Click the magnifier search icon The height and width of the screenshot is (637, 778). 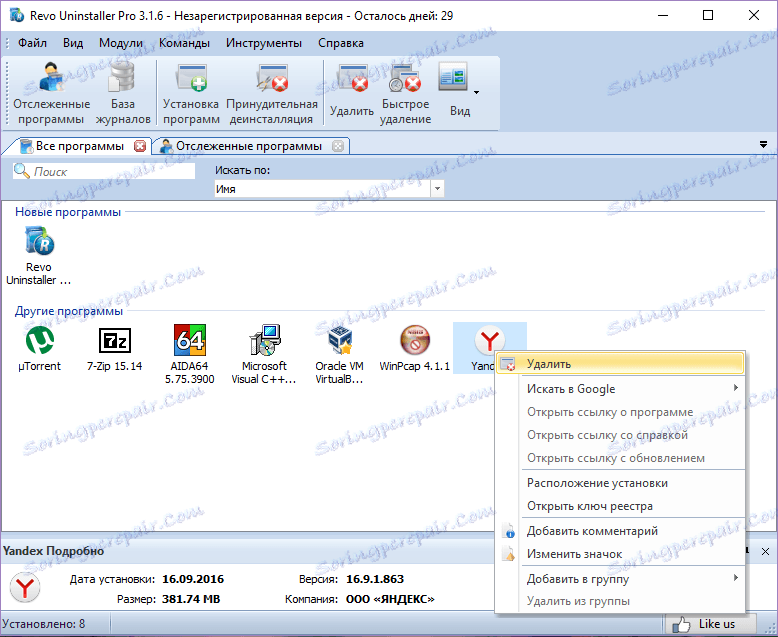pos(22,171)
